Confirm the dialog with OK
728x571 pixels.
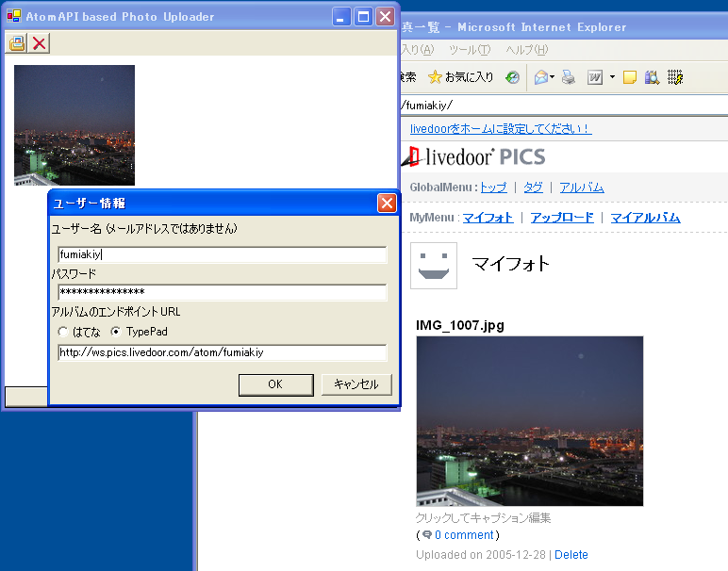[x=275, y=384]
